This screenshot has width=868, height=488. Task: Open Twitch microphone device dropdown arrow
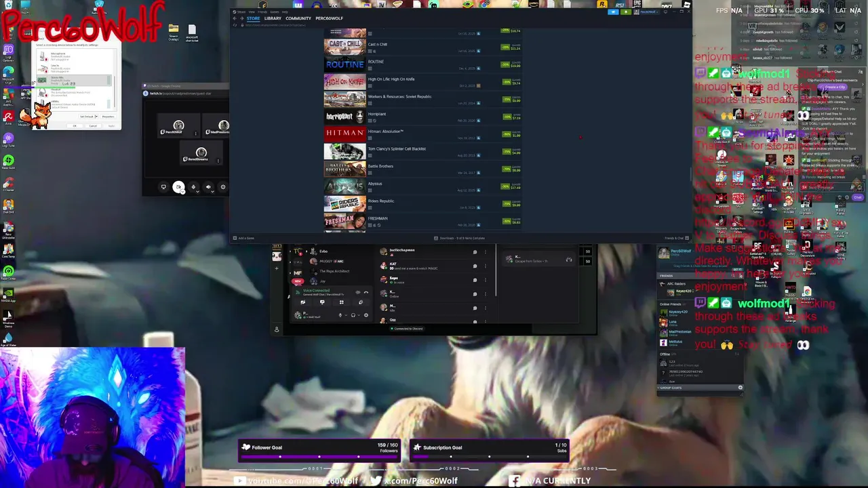point(197,192)
